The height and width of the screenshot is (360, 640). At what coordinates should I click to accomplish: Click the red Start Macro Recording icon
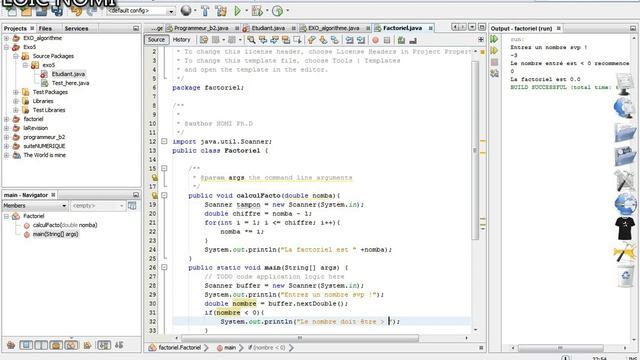[376, 40]
